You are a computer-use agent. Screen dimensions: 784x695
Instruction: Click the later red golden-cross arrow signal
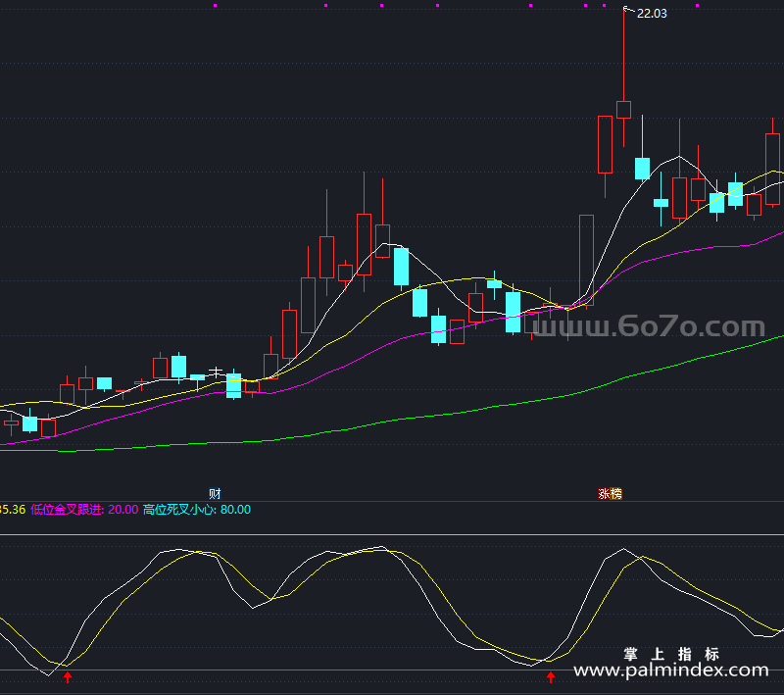coord(551,677)
